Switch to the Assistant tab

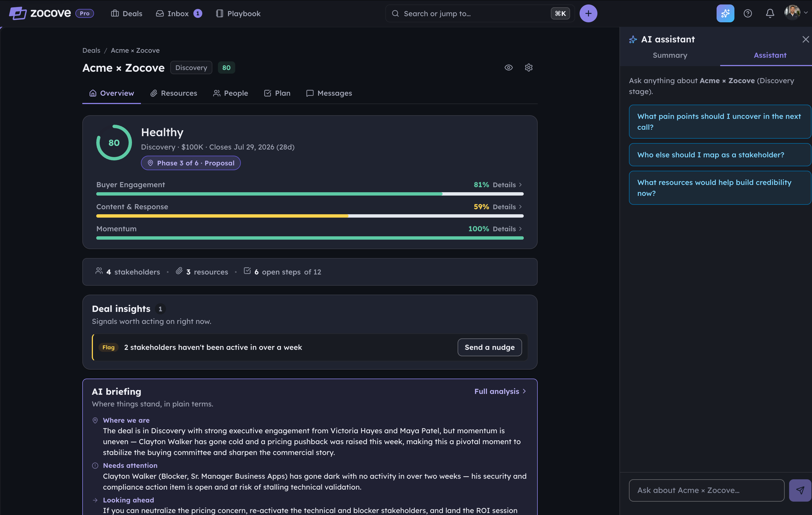tap(770, 55)
